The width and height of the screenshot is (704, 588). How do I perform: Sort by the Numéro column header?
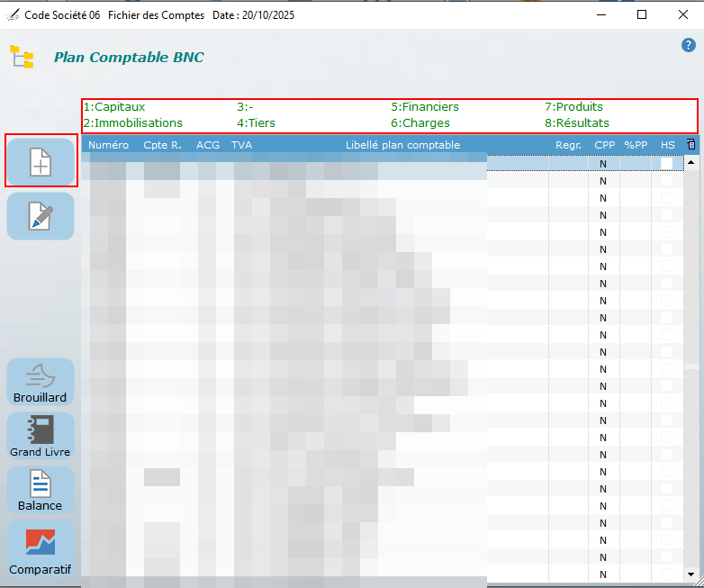[108, 145]
